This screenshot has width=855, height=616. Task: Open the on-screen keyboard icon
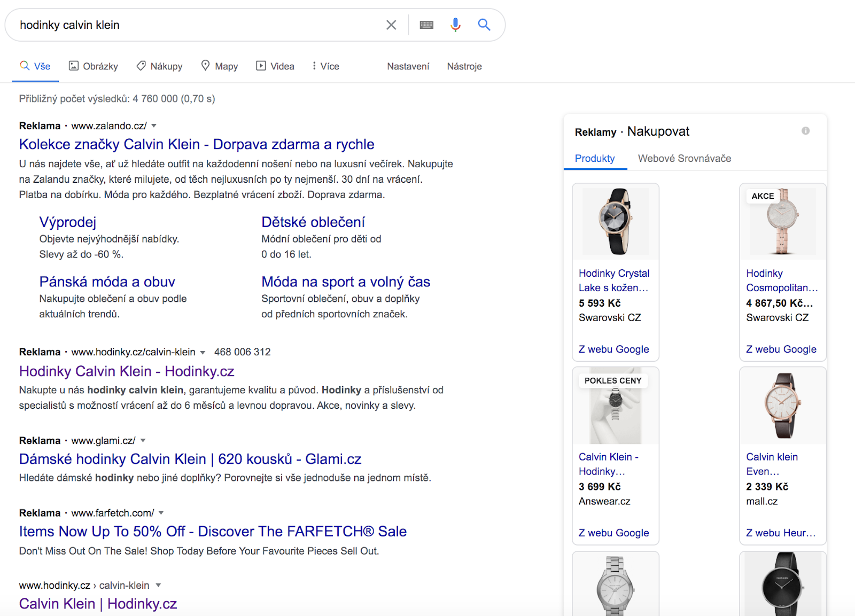point(426,25)
